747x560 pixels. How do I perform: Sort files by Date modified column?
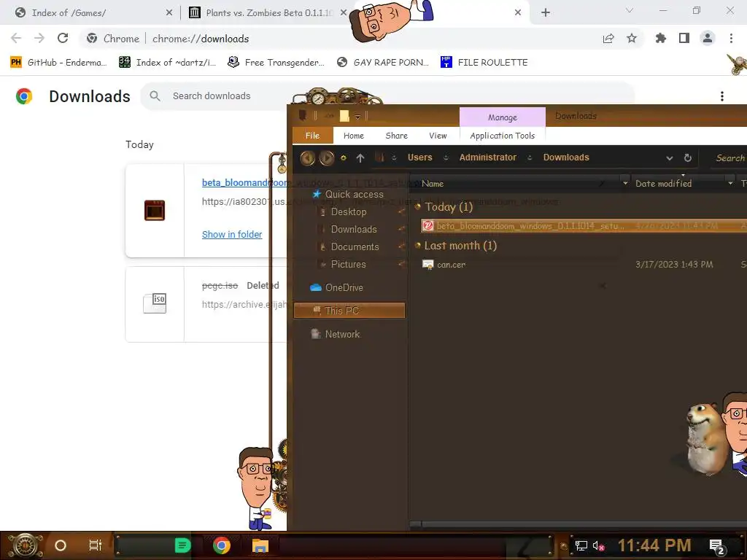(663, 183)
